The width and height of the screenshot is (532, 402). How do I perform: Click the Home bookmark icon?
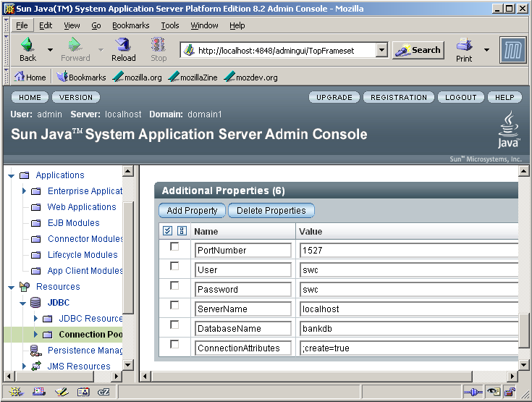(20, 76)
